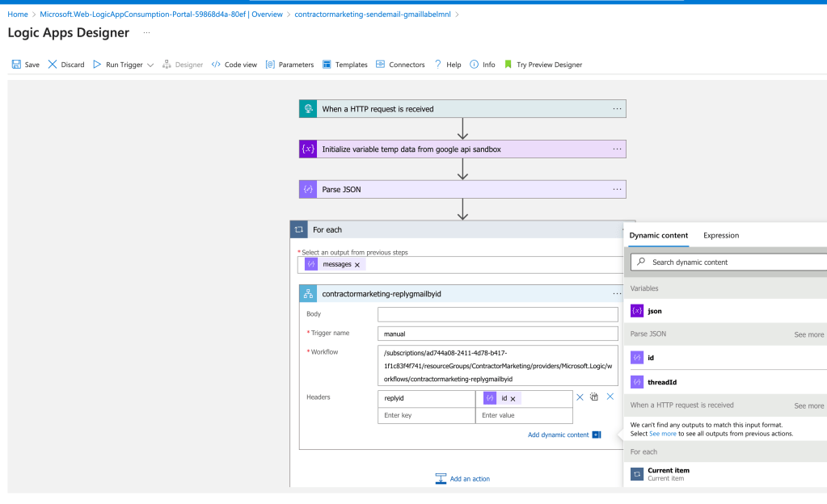Remove the messages token from For each

point(357,265)
